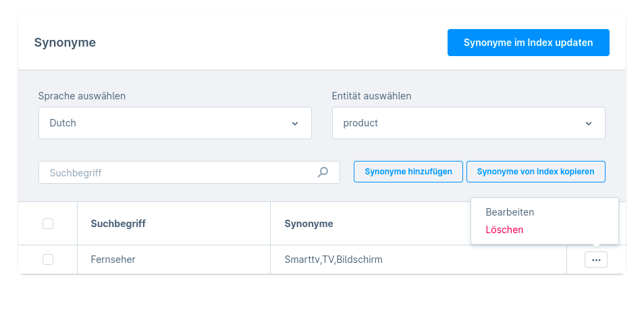
Task: Click the magnifier icon in the Suchbegriff field
Action: click(323, 172)
